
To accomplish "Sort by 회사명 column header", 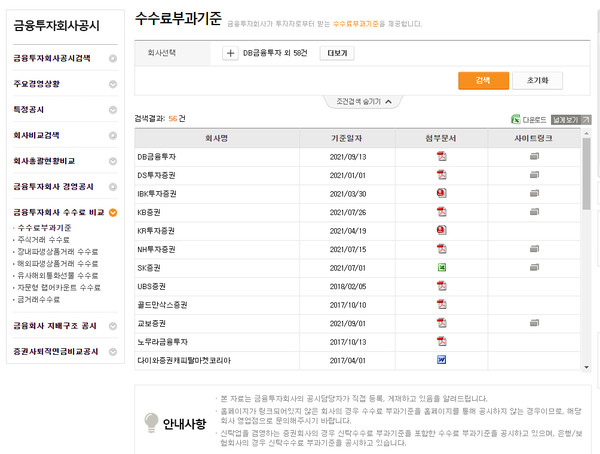I will 217,138.
